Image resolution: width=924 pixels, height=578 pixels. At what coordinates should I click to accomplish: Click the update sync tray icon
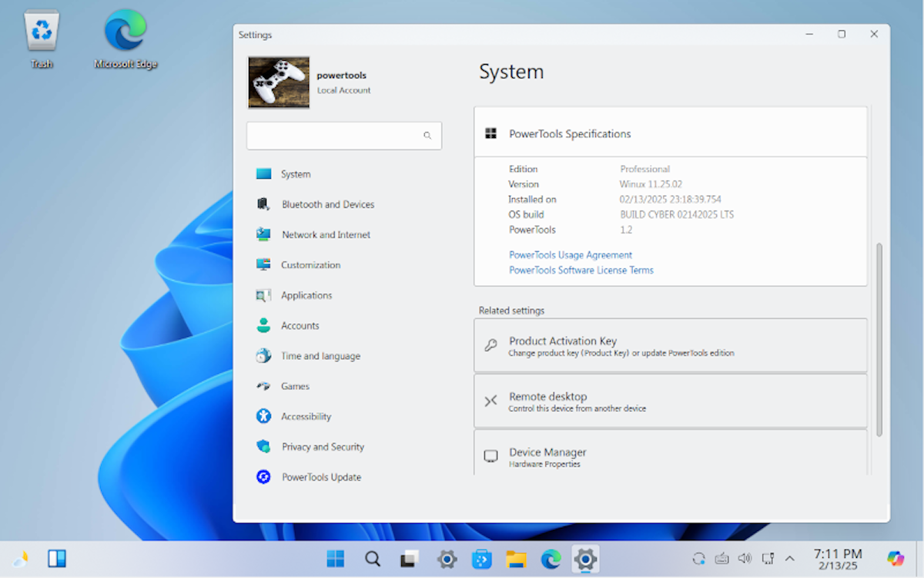699,559
